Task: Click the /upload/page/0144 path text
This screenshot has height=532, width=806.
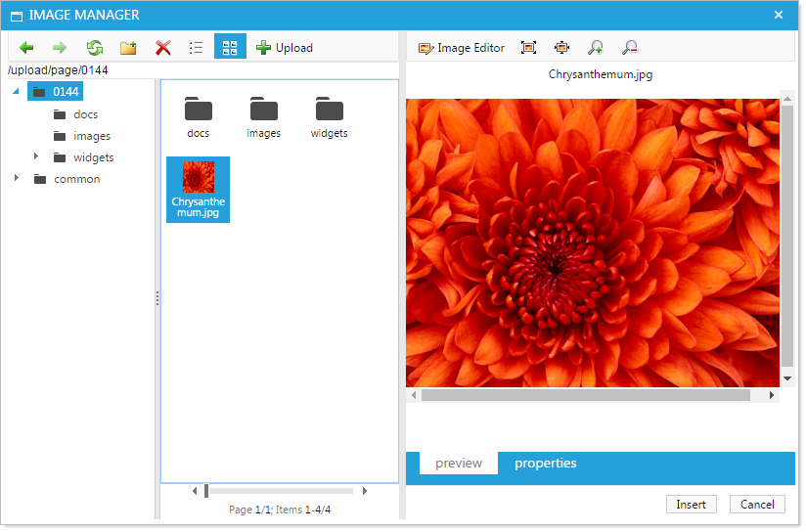Action: tap(58, 69)
